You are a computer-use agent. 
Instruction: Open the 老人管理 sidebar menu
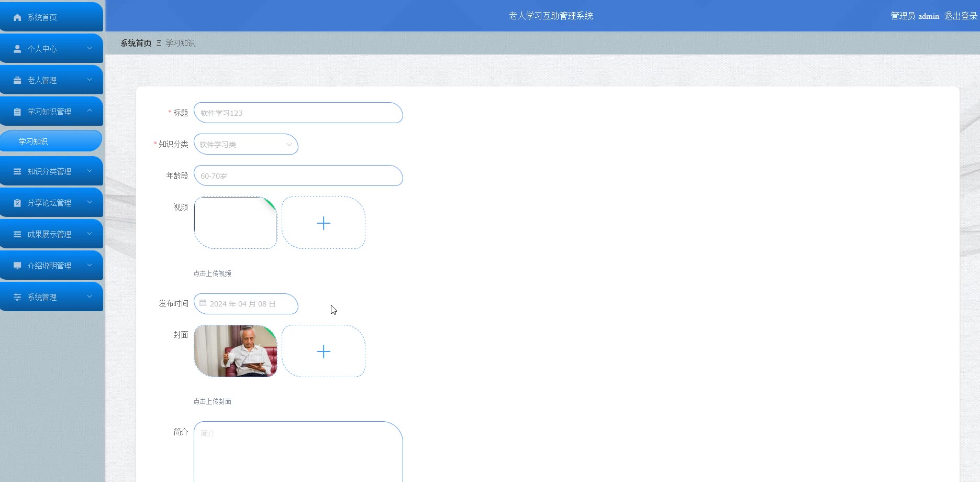point(51,80)
